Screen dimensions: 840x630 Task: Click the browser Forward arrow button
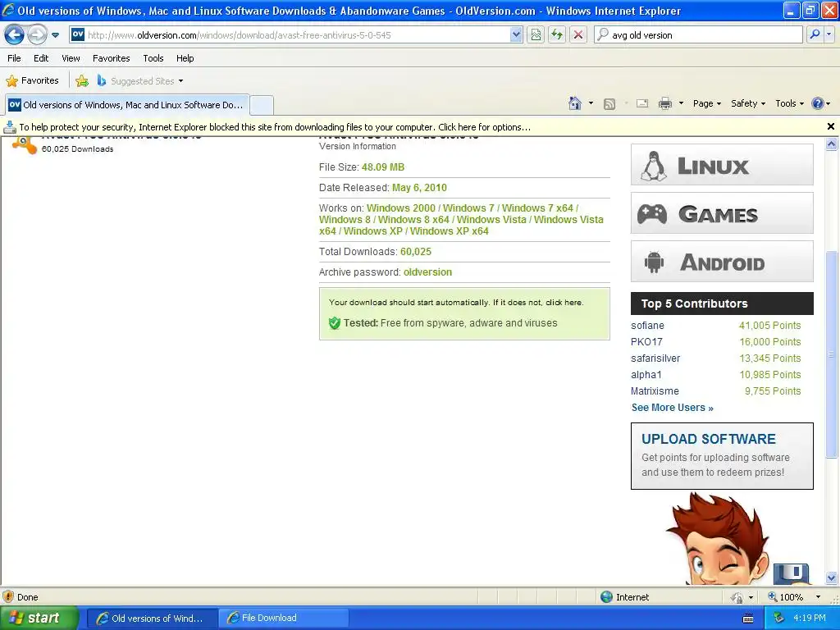click(36, 34)
